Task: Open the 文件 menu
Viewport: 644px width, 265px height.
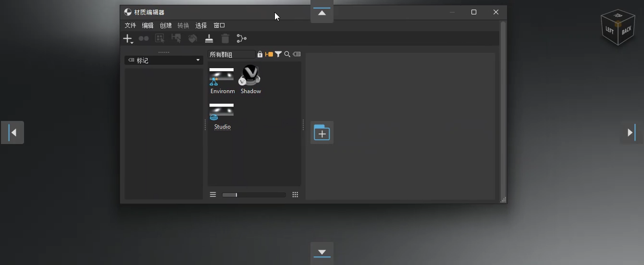Action: coord(130,25)
